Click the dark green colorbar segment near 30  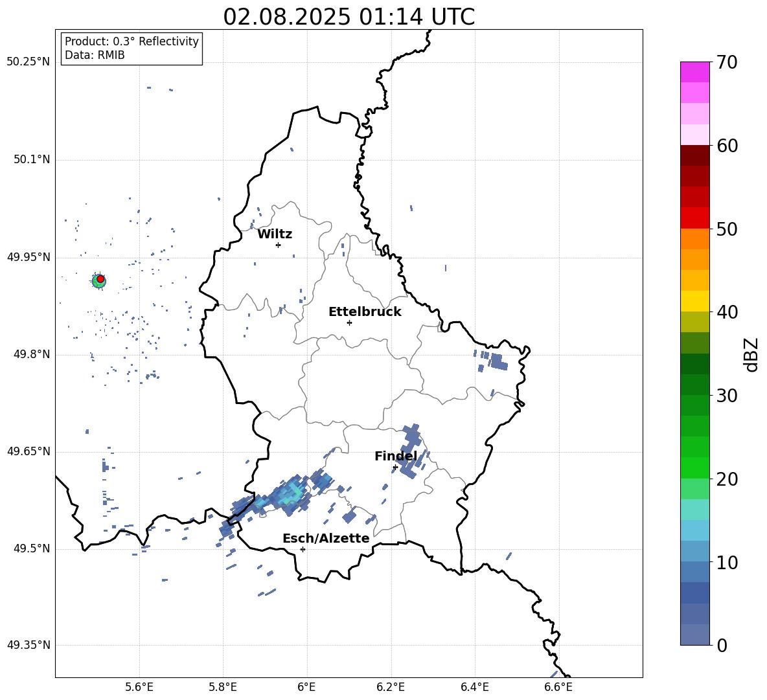pos(694,385)
